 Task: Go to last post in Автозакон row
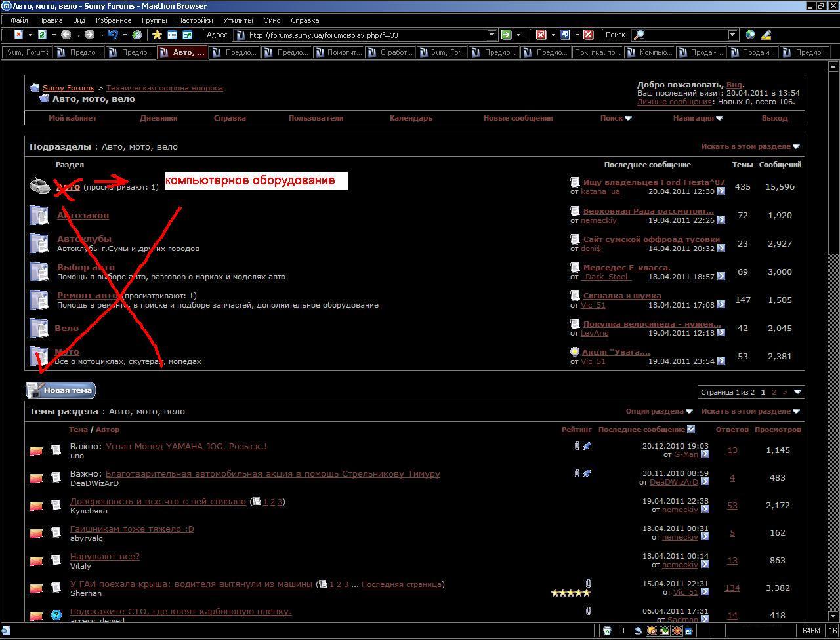coord(721,220)
